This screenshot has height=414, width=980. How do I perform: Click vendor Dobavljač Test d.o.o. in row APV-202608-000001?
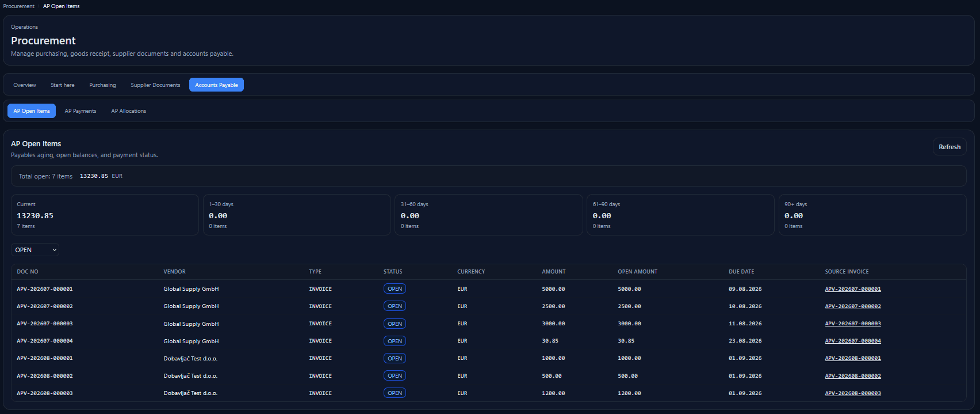point(190,358)
